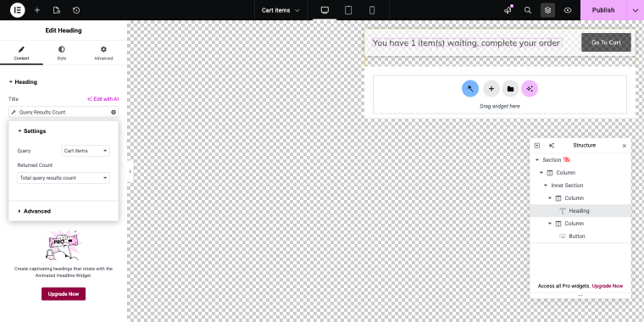Switch to the Advanced tab

coord(103,53)
